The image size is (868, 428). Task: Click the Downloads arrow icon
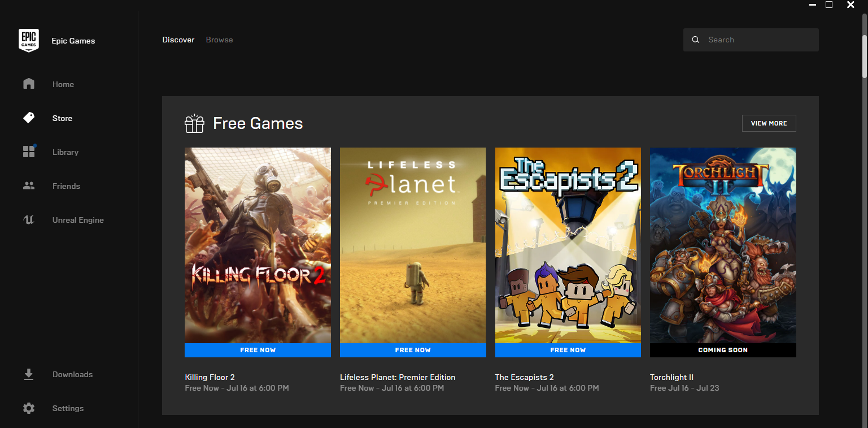point(29,374)
